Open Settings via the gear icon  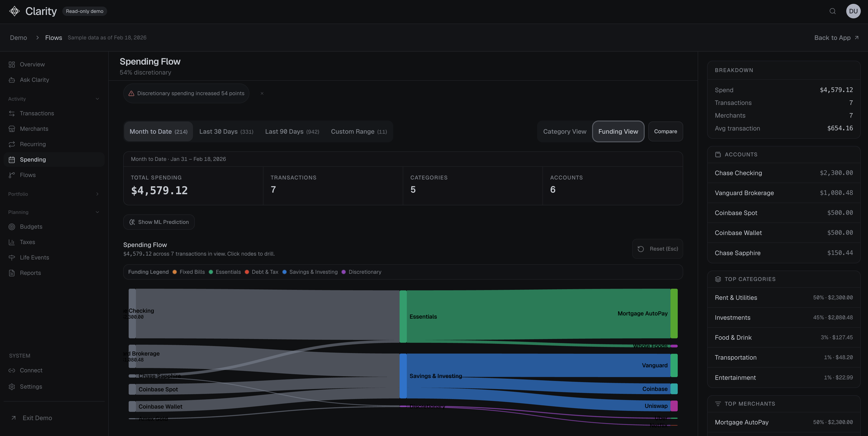point(12,386)
